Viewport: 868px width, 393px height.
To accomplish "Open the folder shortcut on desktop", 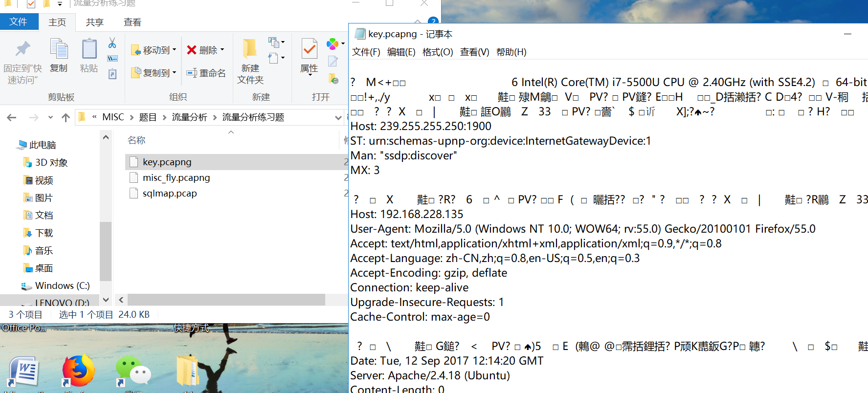I will click(188, 371).
